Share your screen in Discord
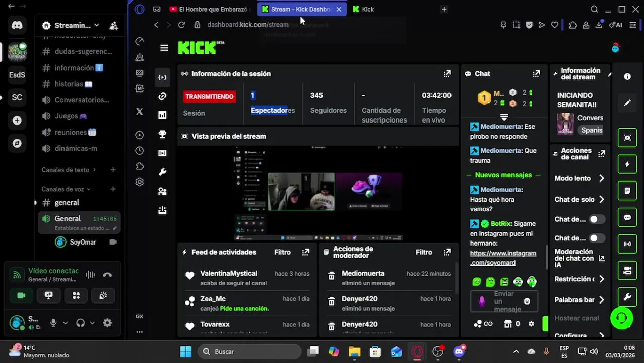Image resolution: width=644 pixels, height=363 pixels. 48,296
